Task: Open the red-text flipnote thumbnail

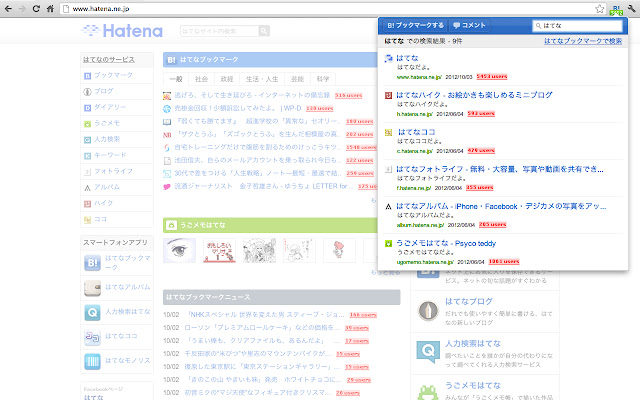Action: point(219,250)
